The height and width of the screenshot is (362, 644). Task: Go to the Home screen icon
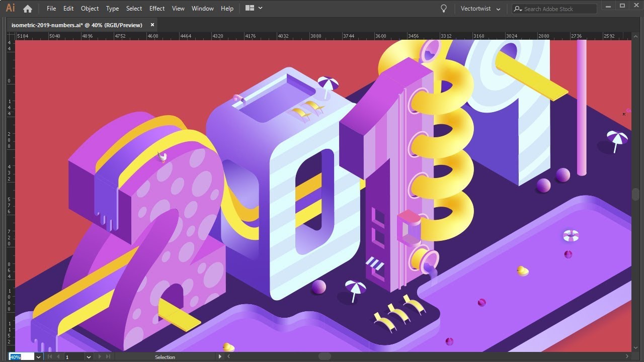(x=28, y=9)
